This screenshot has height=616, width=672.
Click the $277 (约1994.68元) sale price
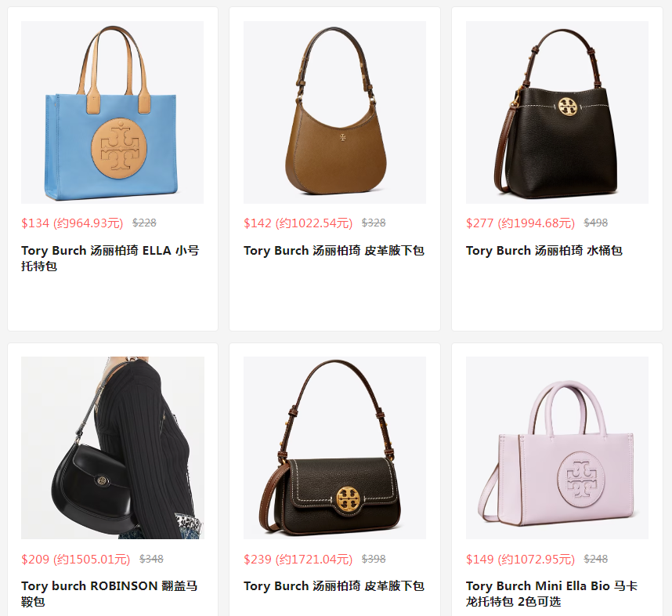[520, 223]
